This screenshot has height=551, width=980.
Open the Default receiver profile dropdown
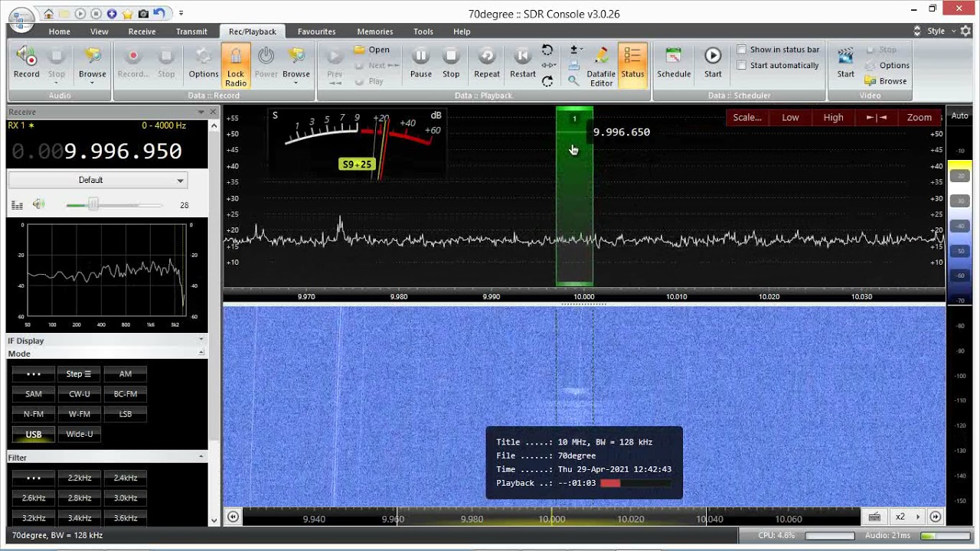(97, 180)
